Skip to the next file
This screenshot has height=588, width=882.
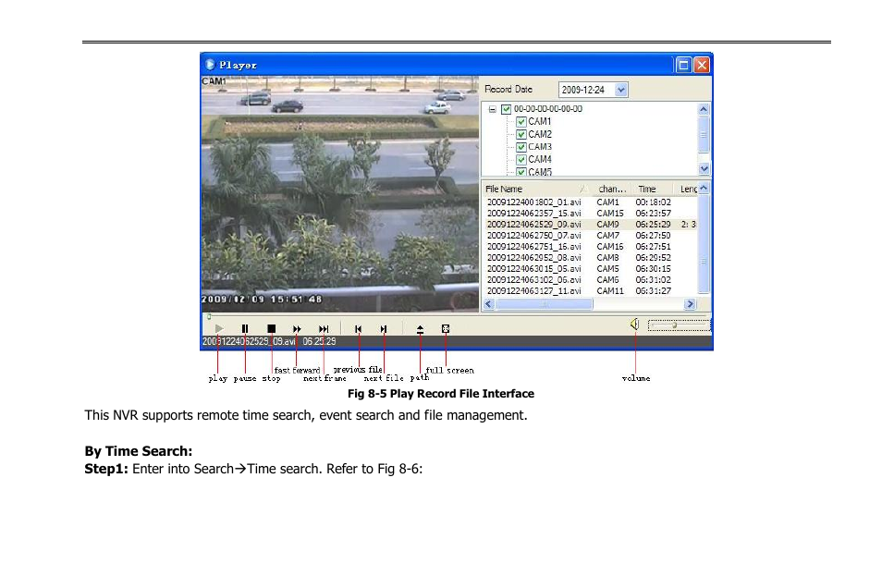point(384,328)
